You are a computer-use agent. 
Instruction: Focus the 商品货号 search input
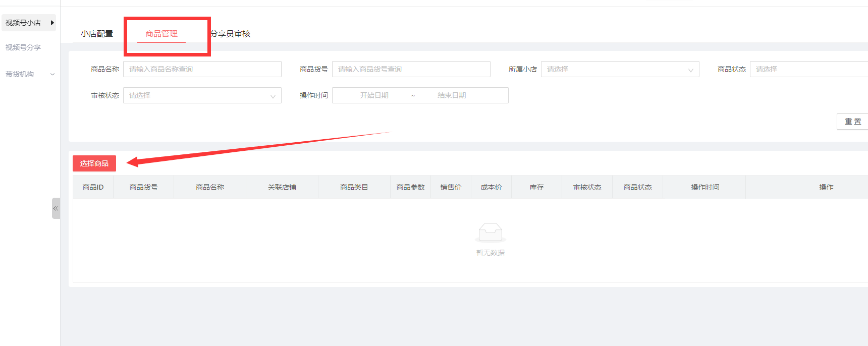click(411, 69)
